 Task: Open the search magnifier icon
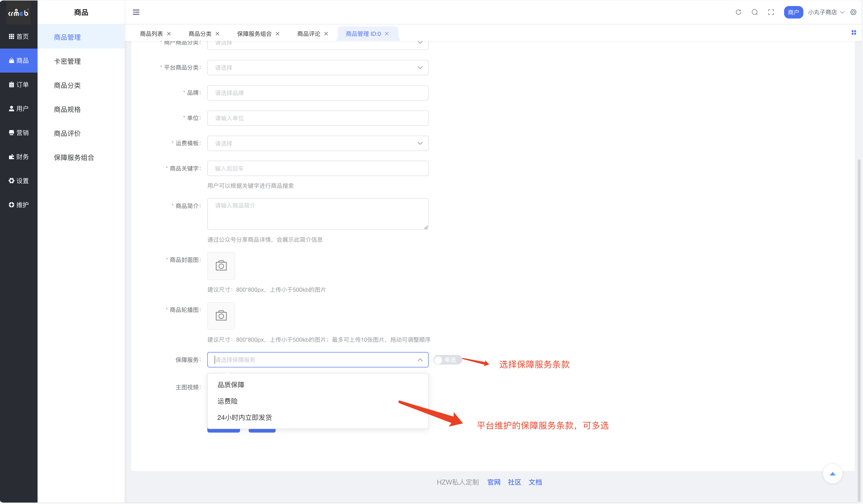pos(755,12)
